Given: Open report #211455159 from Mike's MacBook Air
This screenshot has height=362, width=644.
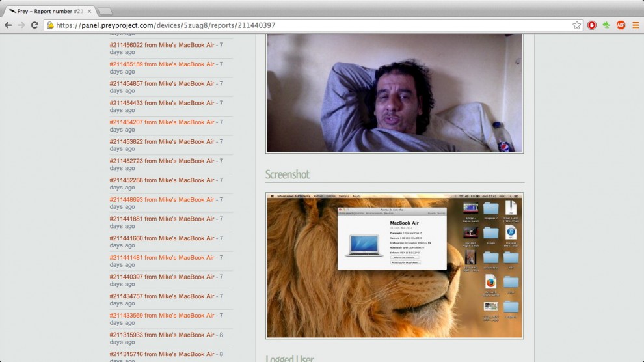Looking at the screenshot, I should (162, 64).
